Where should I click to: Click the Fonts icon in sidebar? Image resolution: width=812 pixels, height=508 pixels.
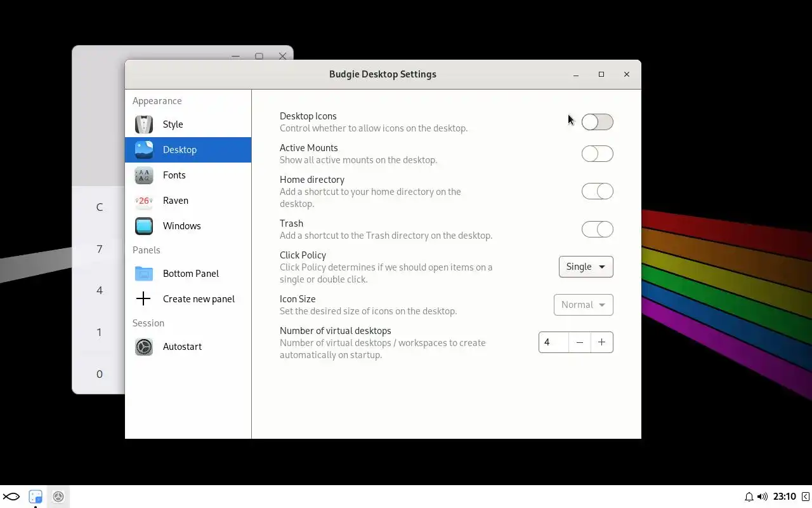click(x=144, y=175)
